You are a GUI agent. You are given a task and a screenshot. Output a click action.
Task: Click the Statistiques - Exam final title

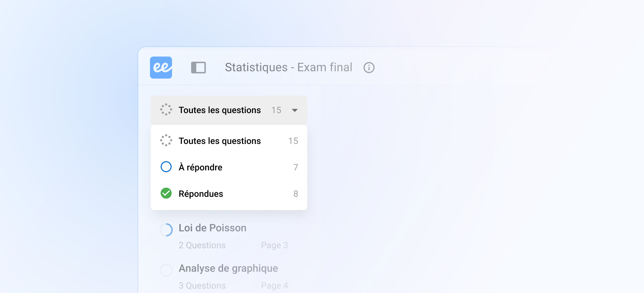coord(289,68)
